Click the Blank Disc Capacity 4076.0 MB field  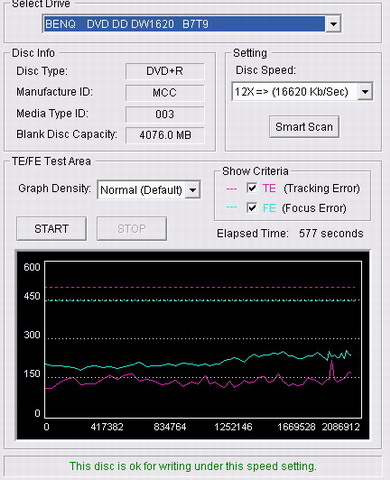pyautogui.click(x=165, y=135)
